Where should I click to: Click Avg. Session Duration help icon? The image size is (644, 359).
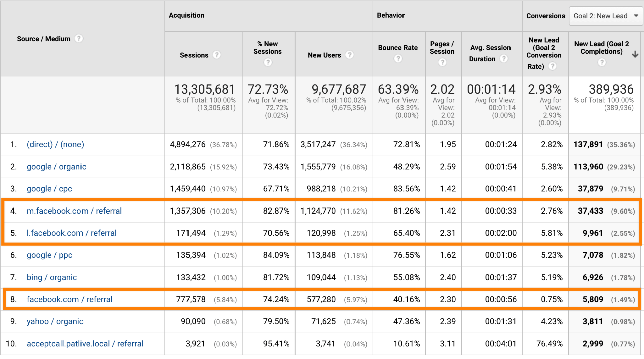tap(503, 59)
